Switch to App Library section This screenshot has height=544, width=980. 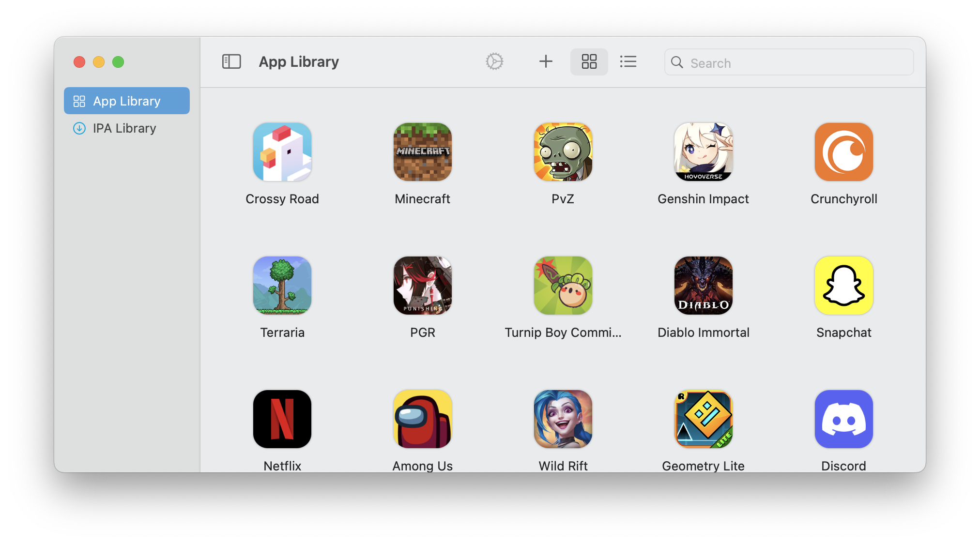pos(126,101)
